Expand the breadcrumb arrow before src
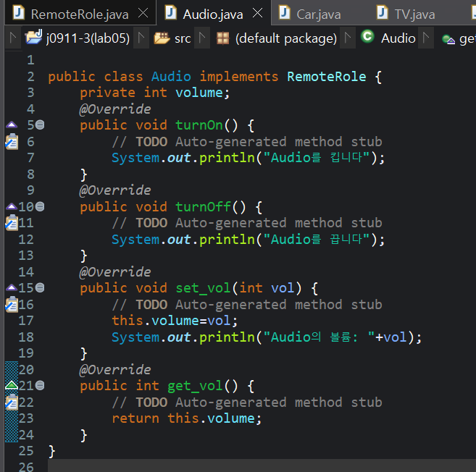This screenshot has width=476, height=472. tap(141, 38)
